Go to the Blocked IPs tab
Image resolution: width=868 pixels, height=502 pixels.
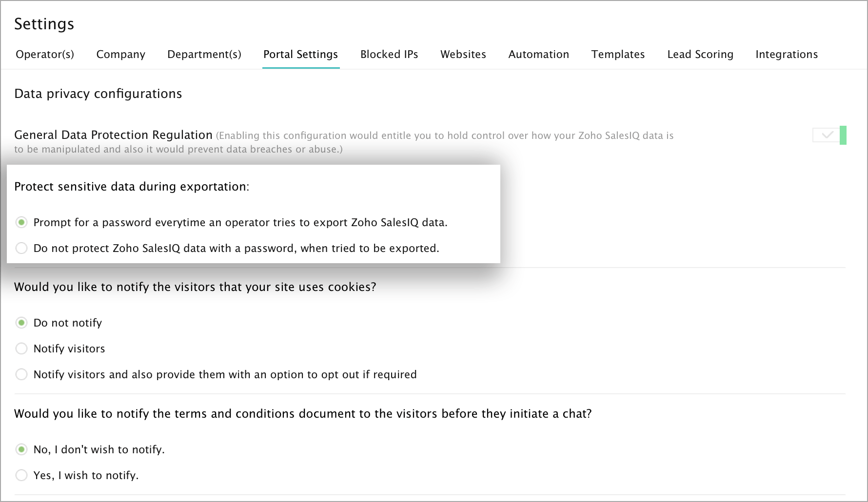[389, 54]
